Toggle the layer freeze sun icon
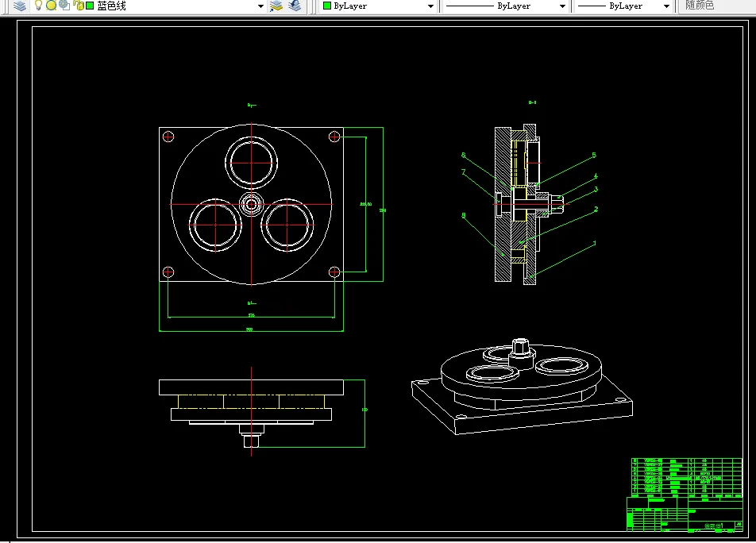Viewport: 756px width, 543px height. (x=51, y=6)
